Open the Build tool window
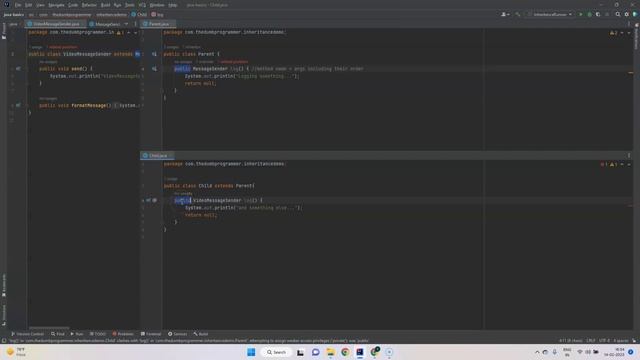This screenshot has width=640, height=360. click(x=200, y=334)
